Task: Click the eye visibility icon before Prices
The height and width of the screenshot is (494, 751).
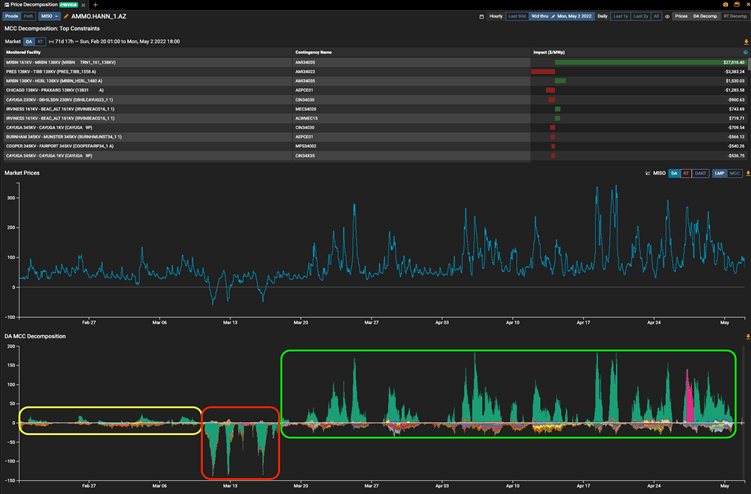Action: click(x=667, y=17)
